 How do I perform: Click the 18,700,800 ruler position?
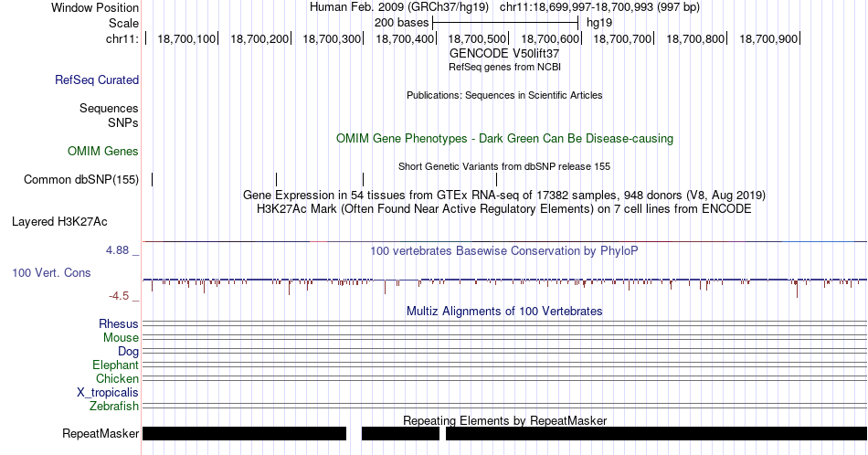[x=695, y=38]
